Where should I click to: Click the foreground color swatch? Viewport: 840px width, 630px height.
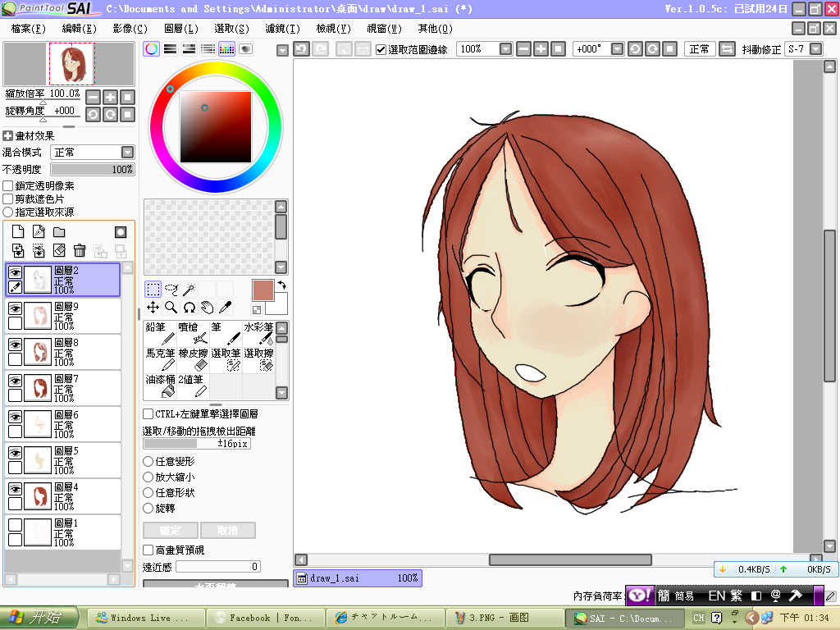(262, 290)
